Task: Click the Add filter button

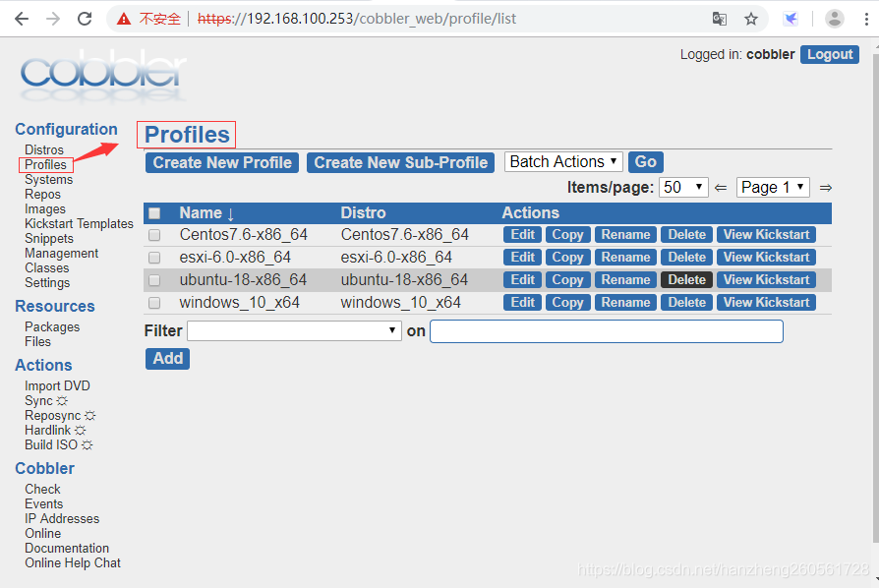Action: click(x=167, y=359)
